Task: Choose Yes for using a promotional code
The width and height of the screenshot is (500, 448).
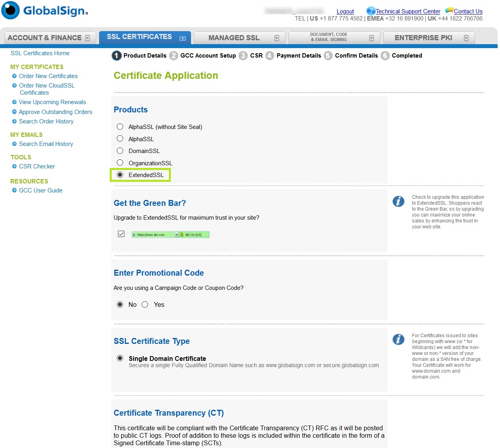Action: click(145, 304)
